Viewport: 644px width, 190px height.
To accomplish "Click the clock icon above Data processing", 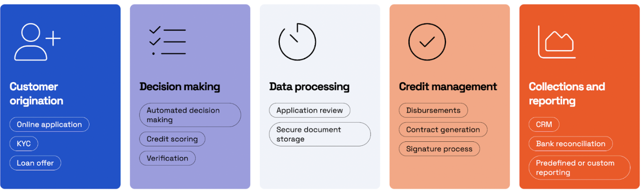I will (x=297, y=42).
